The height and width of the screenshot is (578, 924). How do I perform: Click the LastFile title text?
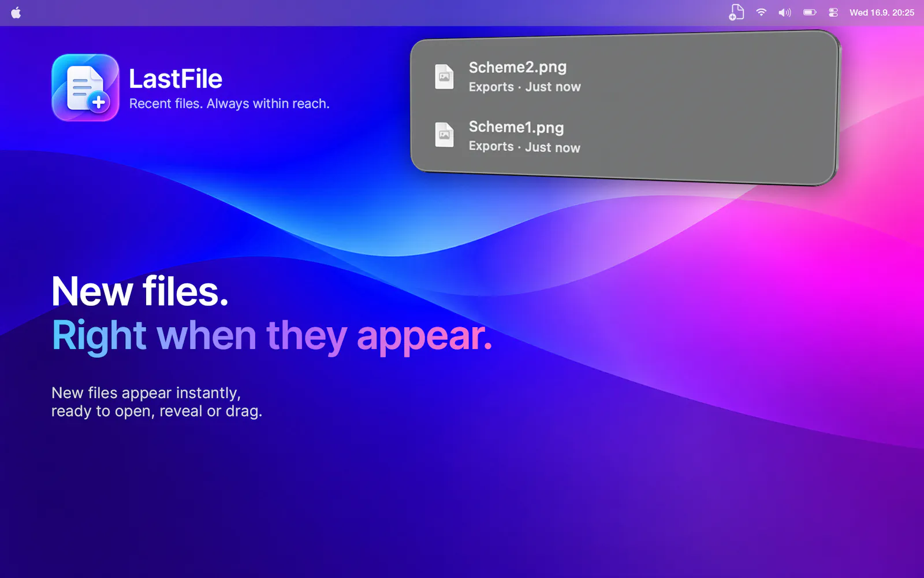coord(176,79)
